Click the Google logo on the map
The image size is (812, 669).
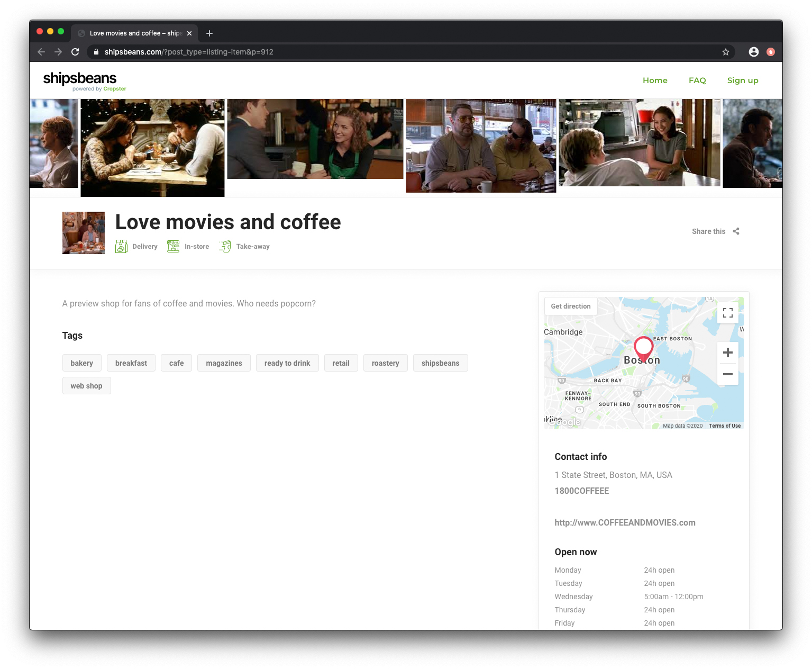(x=565, y=422)
